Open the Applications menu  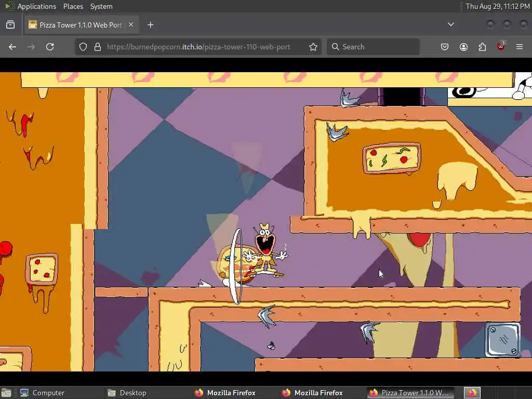[37, 6]
